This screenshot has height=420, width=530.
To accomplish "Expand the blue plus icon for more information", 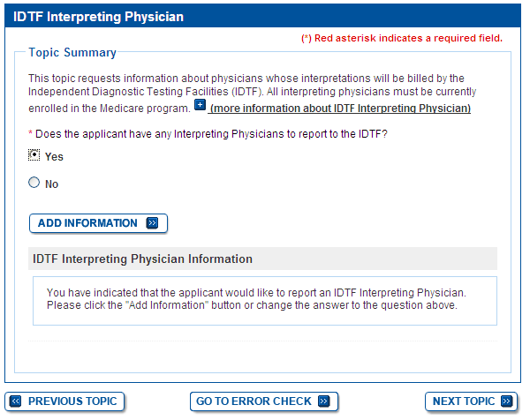I will [200, 106].
